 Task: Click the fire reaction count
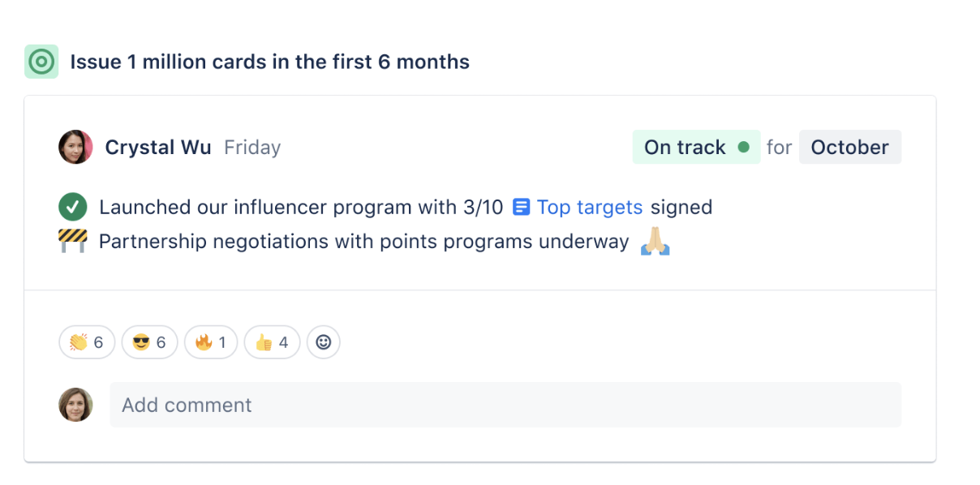(222, 342)
